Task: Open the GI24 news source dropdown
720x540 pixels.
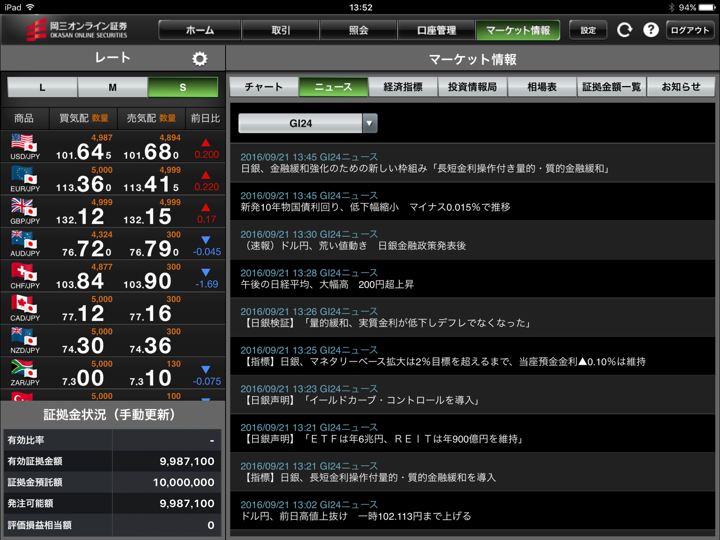Action: 300,123
